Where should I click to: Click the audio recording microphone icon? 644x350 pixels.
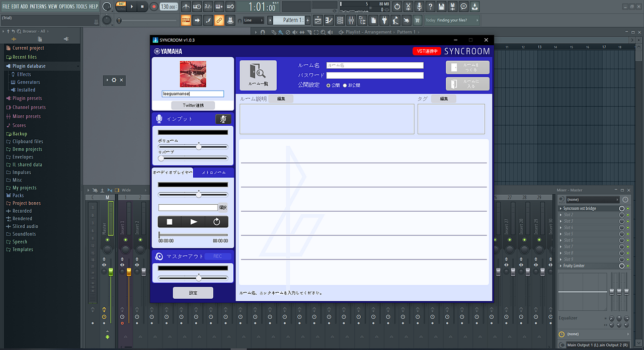point(419,7)
